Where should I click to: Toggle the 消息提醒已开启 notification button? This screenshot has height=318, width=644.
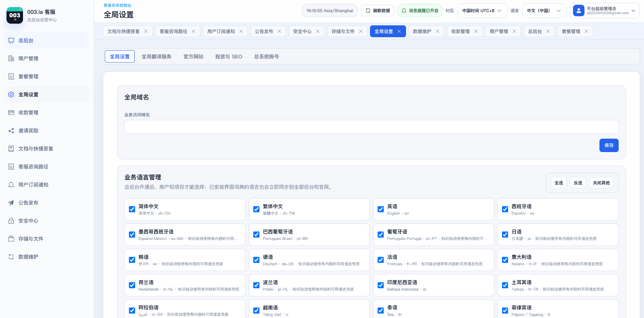click(420, 10)
